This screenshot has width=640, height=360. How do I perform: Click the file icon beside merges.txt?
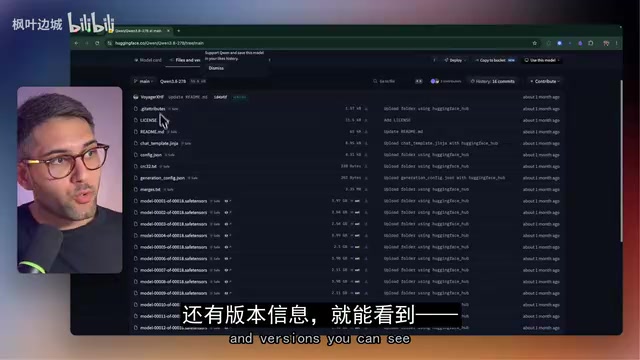[136, 189]
